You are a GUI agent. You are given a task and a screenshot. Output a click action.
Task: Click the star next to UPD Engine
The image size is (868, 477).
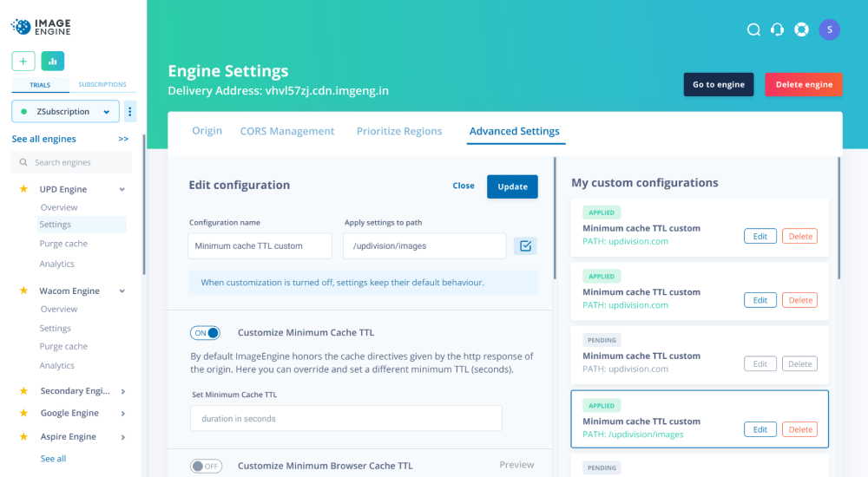(23, 189)
